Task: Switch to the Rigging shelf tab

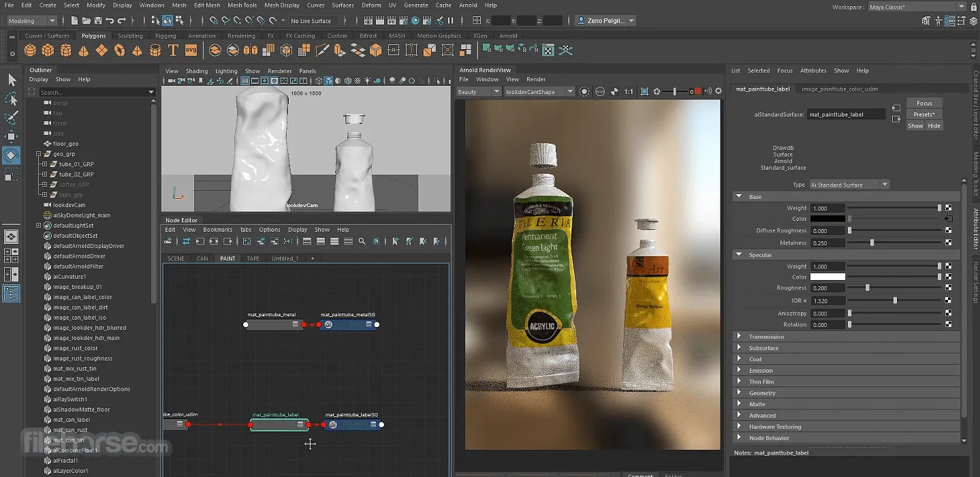Action: [x=165, y=36]
